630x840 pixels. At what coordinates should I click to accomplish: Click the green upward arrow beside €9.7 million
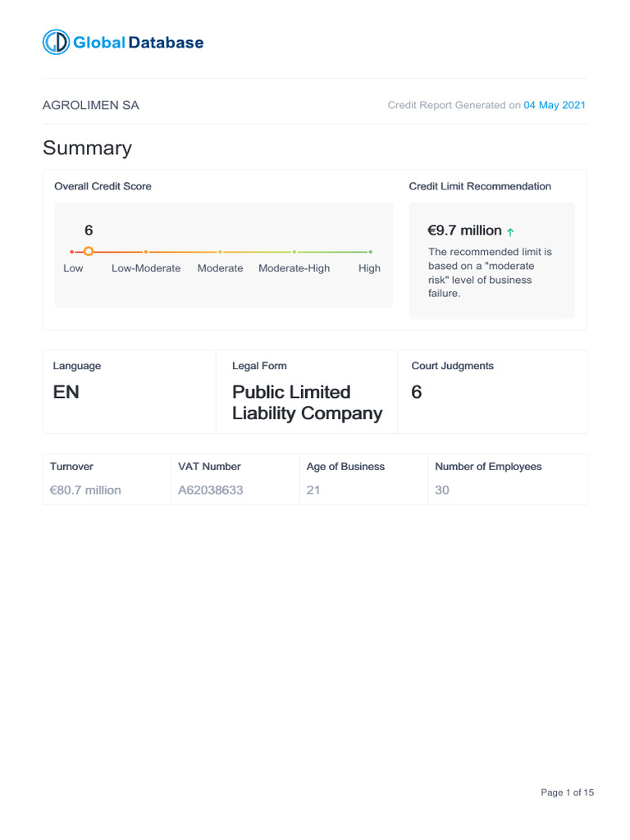coord(511,232)
